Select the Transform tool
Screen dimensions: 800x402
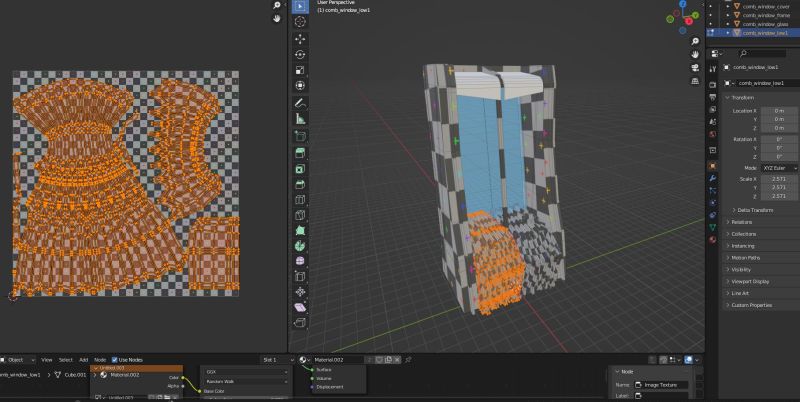pos(300,86)
